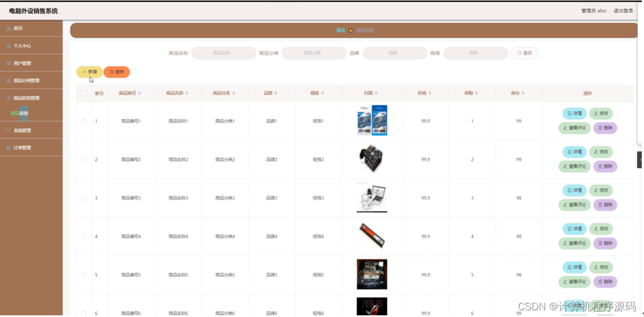Click the 查询 search button
Image resolution: width=644 pixels, height=317 pixels.
[525, 53]
